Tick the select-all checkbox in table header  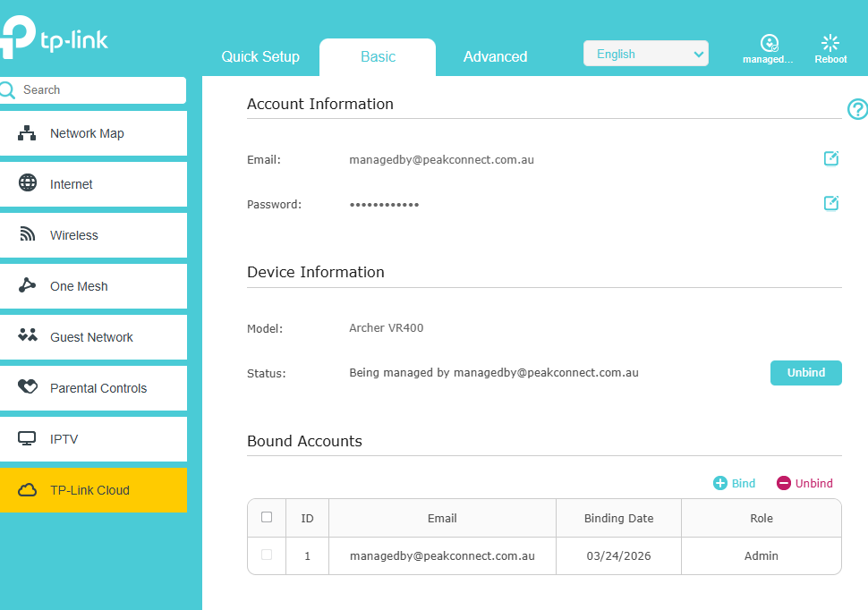(x=267, y=517)
